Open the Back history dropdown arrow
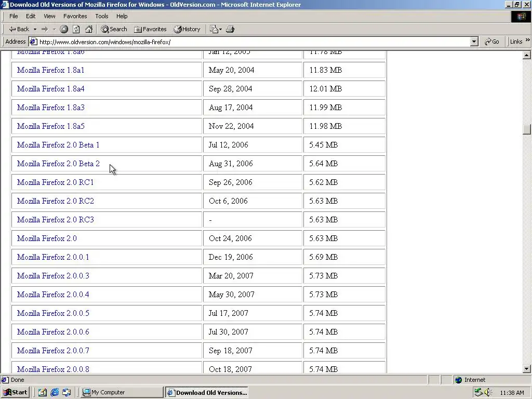The width and height of the screenshot is (532, 399). pos(35,29)
